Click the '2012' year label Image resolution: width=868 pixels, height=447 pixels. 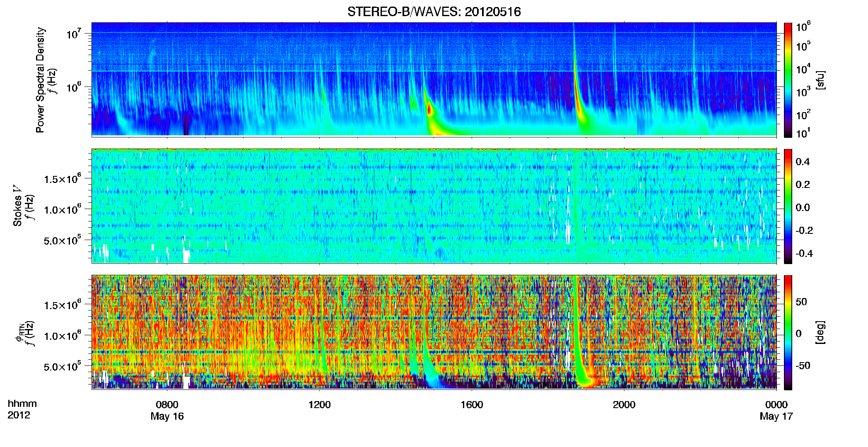coord(19,415)
